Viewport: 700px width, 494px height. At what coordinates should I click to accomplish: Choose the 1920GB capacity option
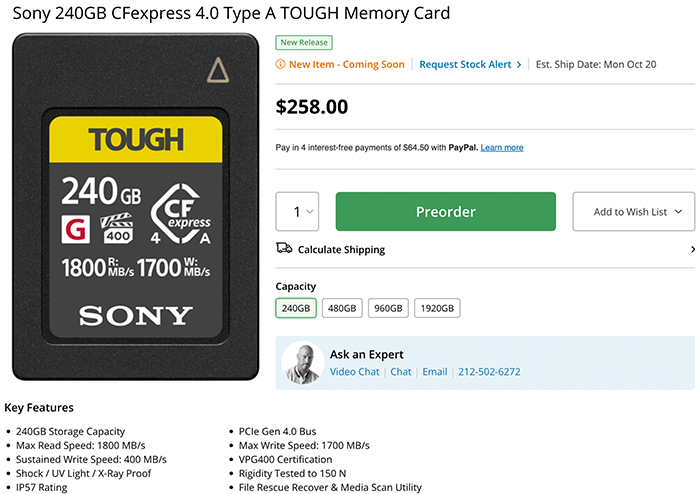click(437, 308)
